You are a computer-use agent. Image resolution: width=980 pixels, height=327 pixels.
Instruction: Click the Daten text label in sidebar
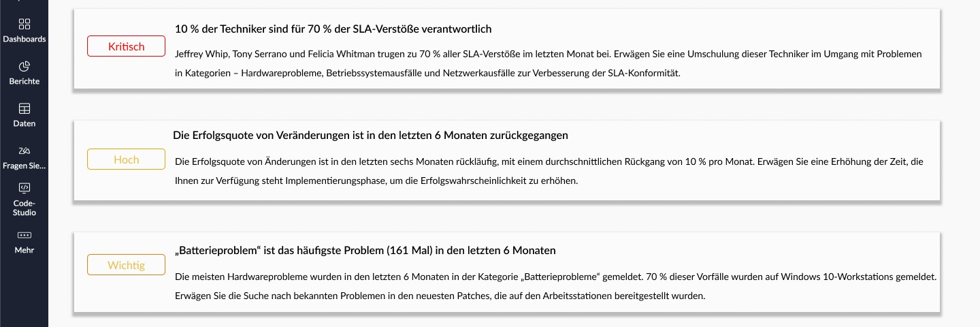tap(24, 123)
